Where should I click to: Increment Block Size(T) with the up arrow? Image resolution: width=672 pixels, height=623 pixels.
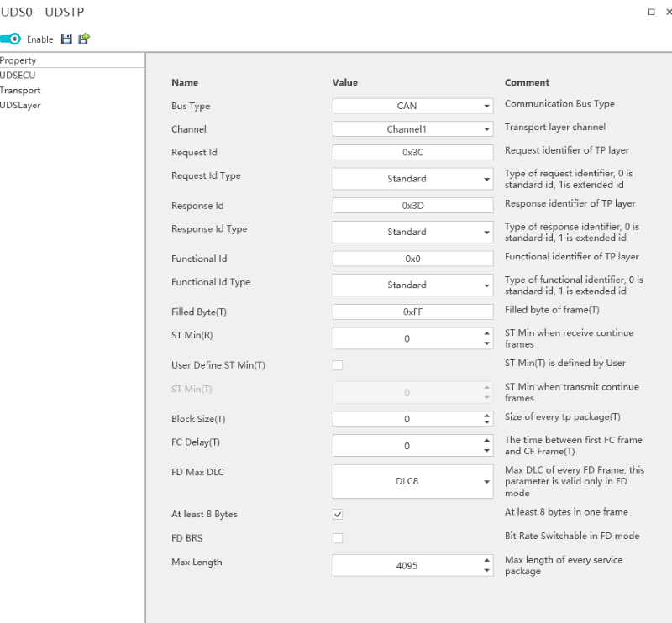486,415
